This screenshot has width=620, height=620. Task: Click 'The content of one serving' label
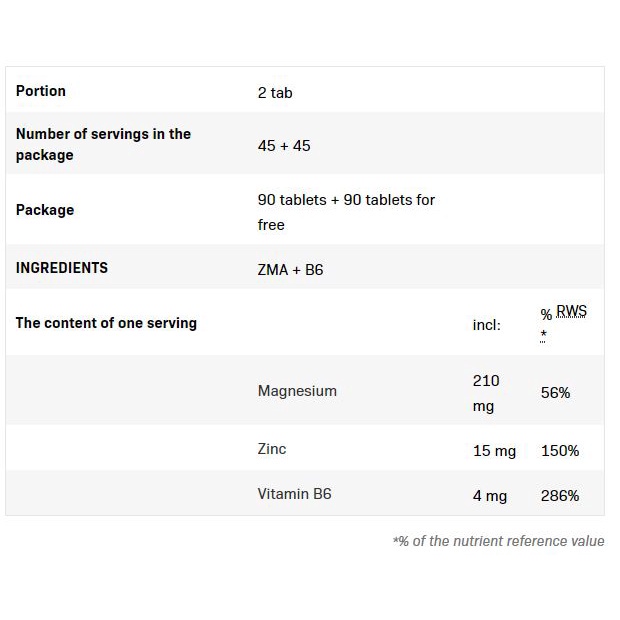coord(106,323)
